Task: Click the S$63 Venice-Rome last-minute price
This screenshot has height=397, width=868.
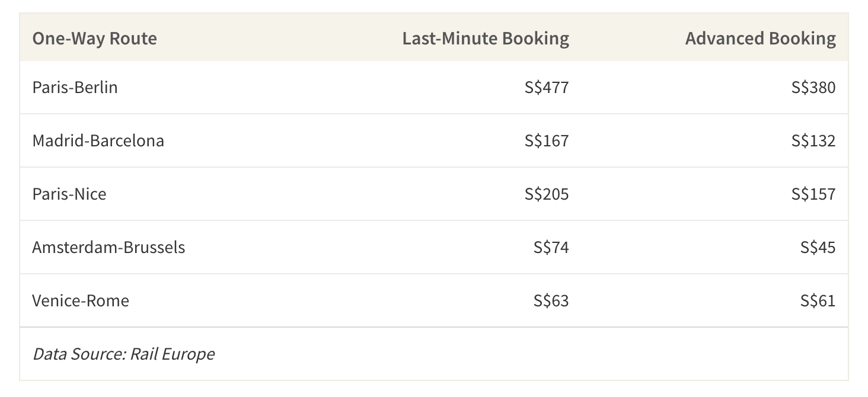Action: click(551, 300)
